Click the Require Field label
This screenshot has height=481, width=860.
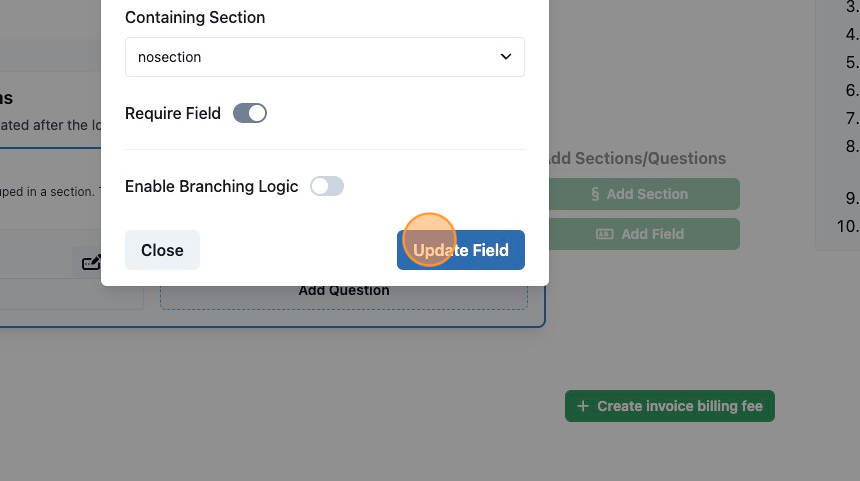173,114
